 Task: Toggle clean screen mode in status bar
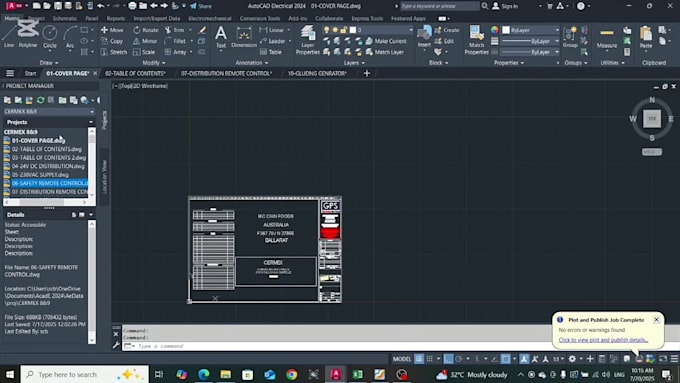(663, 359)
